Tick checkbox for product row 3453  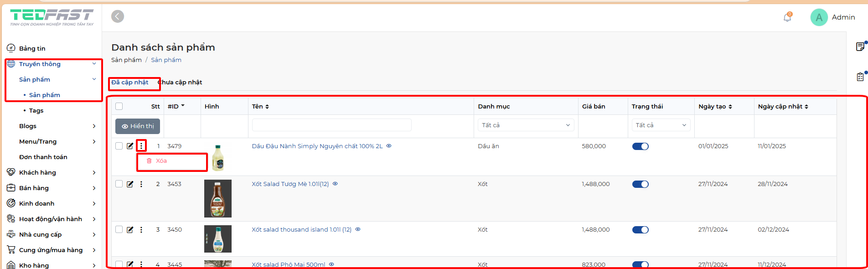click(x=119, y=184)
